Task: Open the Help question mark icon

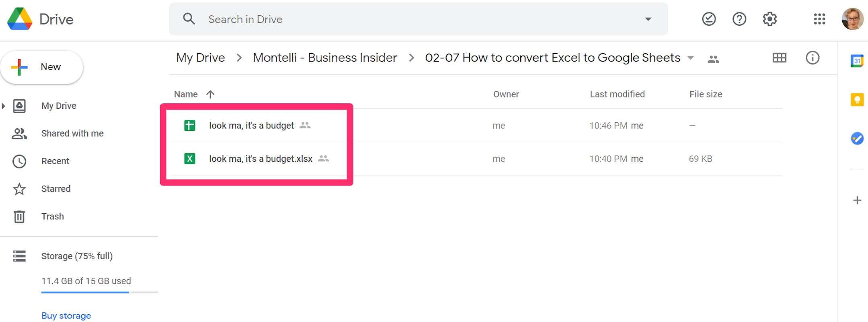Action: (x=739, y=19)
